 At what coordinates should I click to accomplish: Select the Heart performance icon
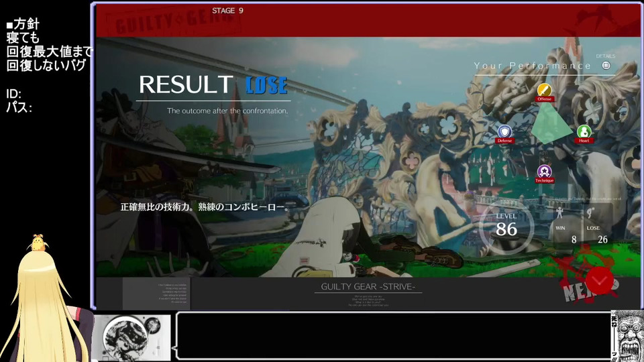584,132
